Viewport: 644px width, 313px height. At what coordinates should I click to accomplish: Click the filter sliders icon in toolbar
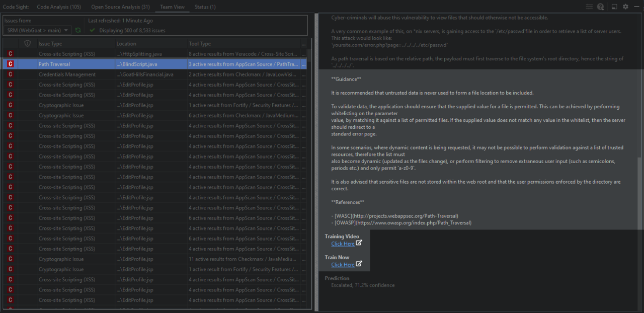[589, 7]
